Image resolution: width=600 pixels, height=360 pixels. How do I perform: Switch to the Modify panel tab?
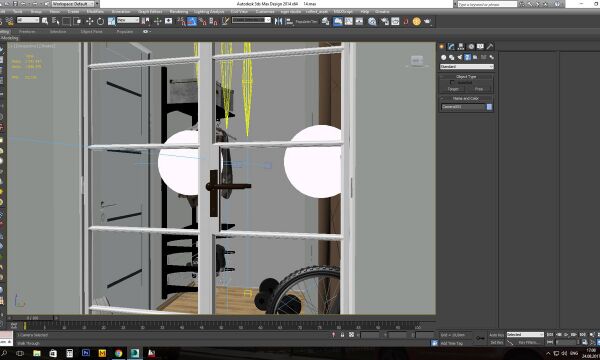(x=451, y=46)
